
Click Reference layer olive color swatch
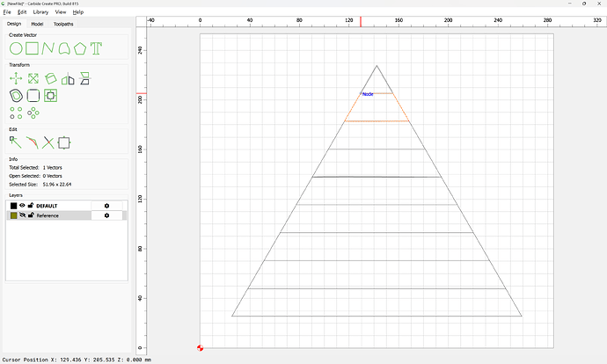[x=13, y=215]
